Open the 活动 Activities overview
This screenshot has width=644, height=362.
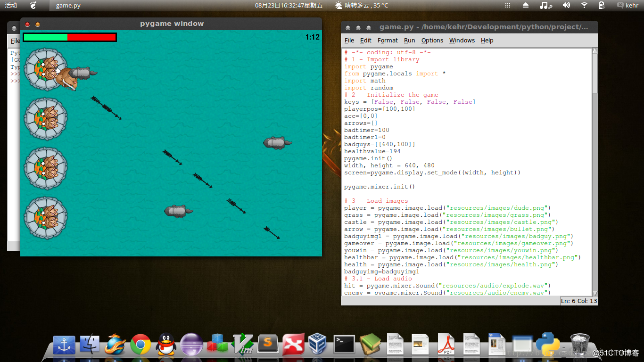(x=11, y=5)
